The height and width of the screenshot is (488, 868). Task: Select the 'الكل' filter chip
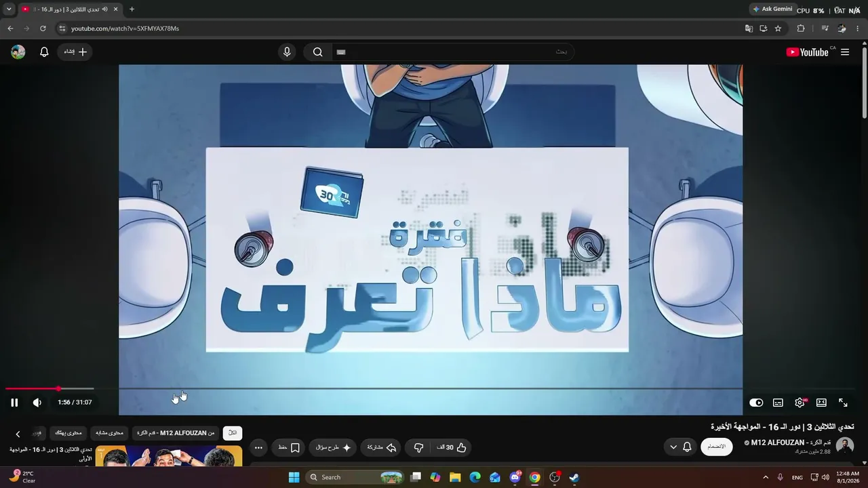tap(233, 433)
